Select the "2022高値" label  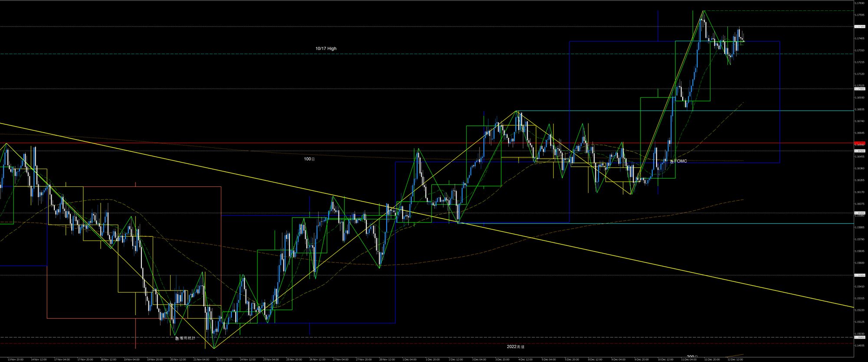516,347
